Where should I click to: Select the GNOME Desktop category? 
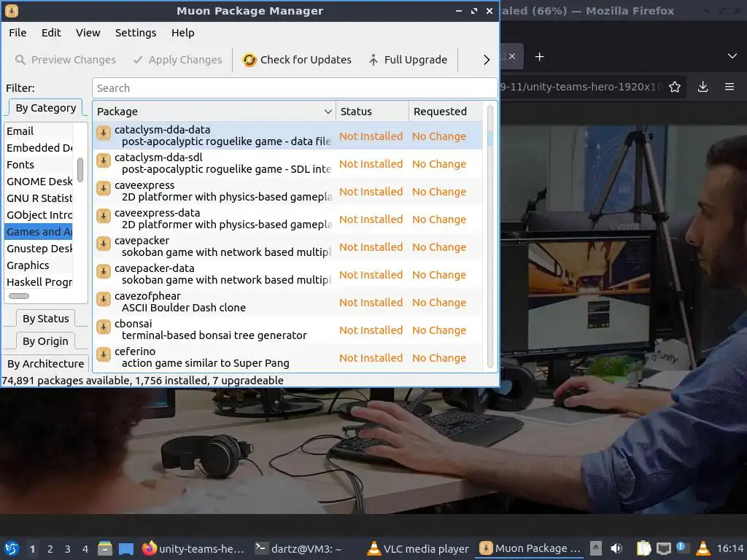click(39, 182)
